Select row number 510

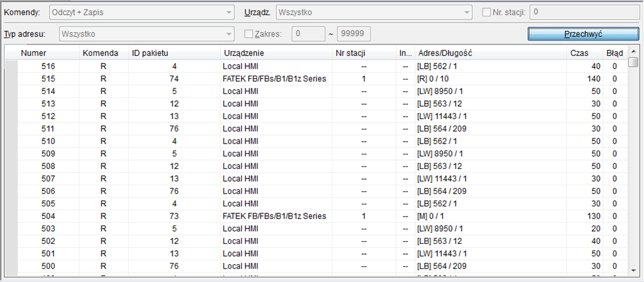coord(322,141)
